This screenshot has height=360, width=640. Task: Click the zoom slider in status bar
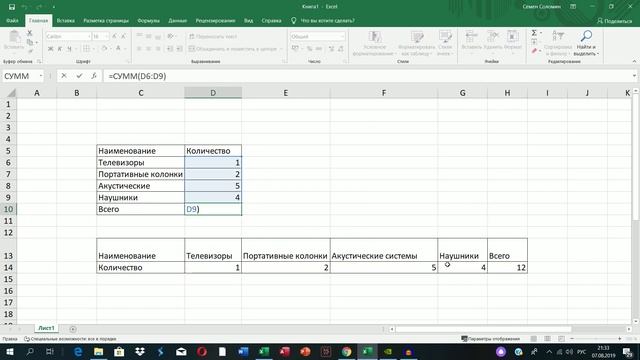[596, 338]
